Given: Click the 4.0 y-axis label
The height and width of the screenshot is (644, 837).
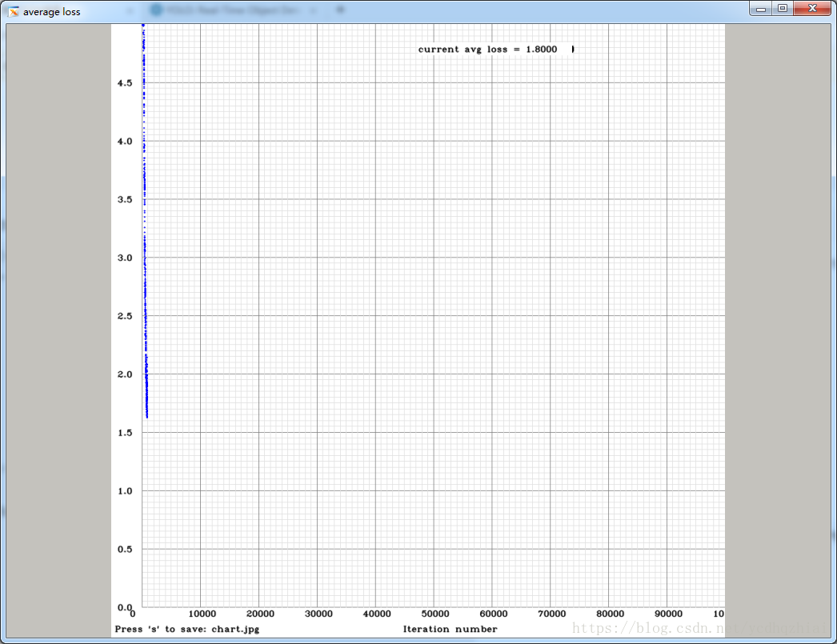Looking at the screenshot, I should pos(125,142).
